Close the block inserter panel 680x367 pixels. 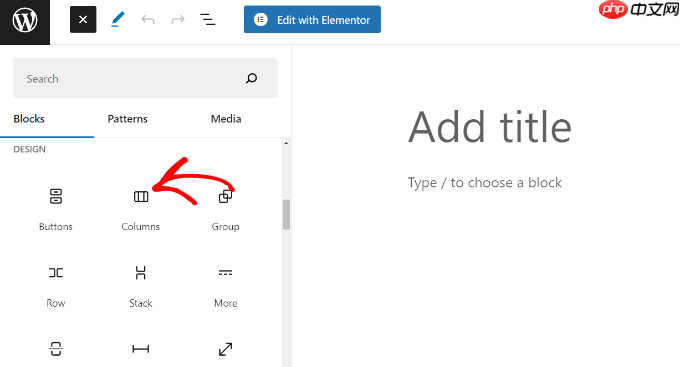tap(83, 20)
